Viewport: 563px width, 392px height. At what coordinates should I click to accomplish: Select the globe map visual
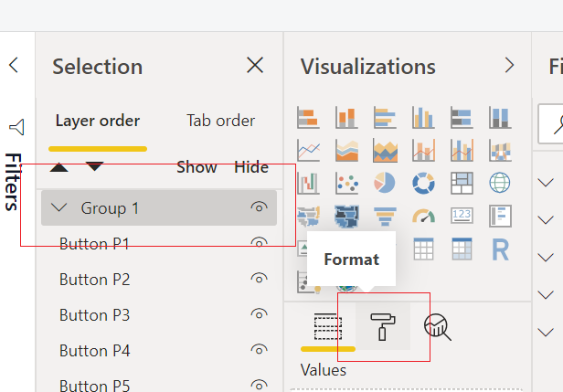[x=500, y=183]
